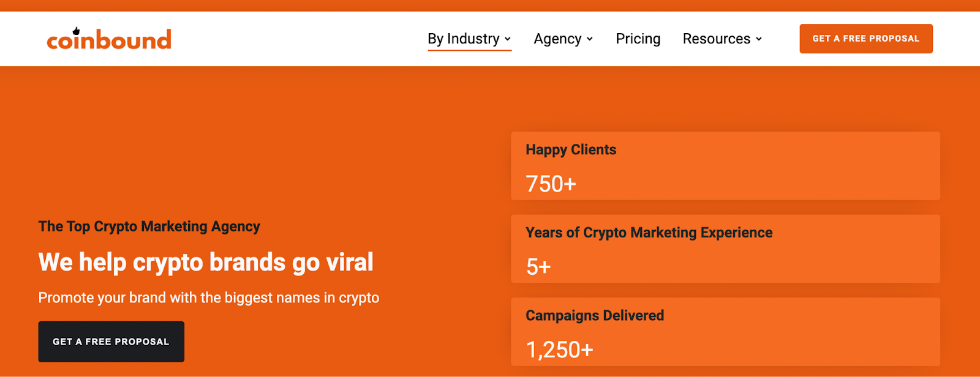Image resolution: width=980 pixels, height=377 pixels.
Task: Open the By Industry menu
Action: click(469, 39)
